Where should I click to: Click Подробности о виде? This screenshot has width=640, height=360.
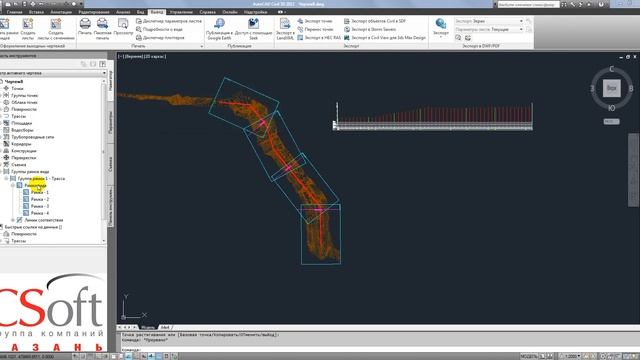click(159, 29)
